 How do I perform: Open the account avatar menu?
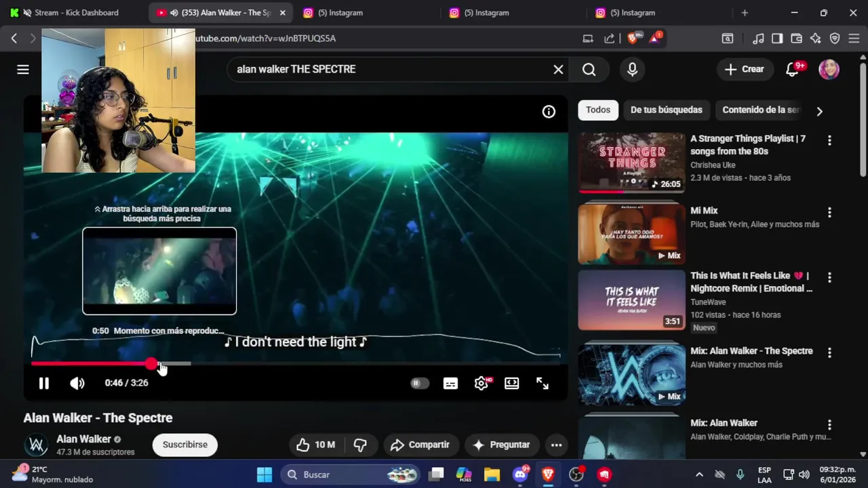click(x=829, y=69)
